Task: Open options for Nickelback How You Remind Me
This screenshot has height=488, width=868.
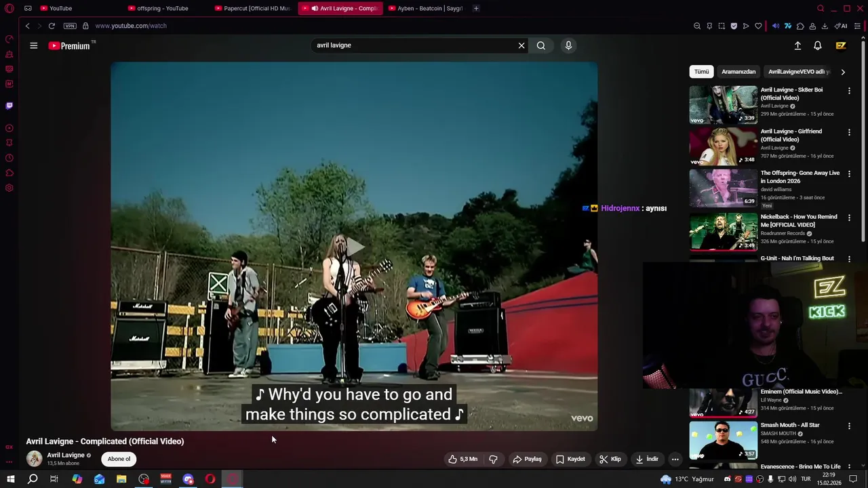Action: pyautogui.click(x=849, y=218)
